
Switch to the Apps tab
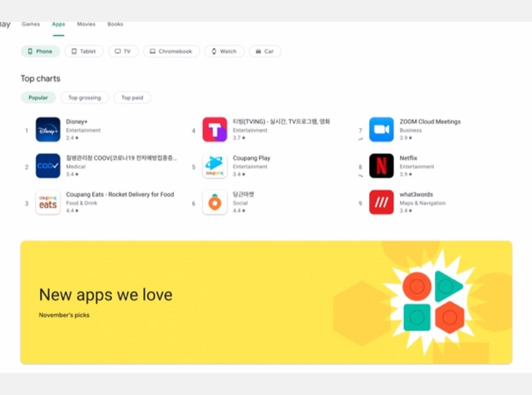coord(58,24)
